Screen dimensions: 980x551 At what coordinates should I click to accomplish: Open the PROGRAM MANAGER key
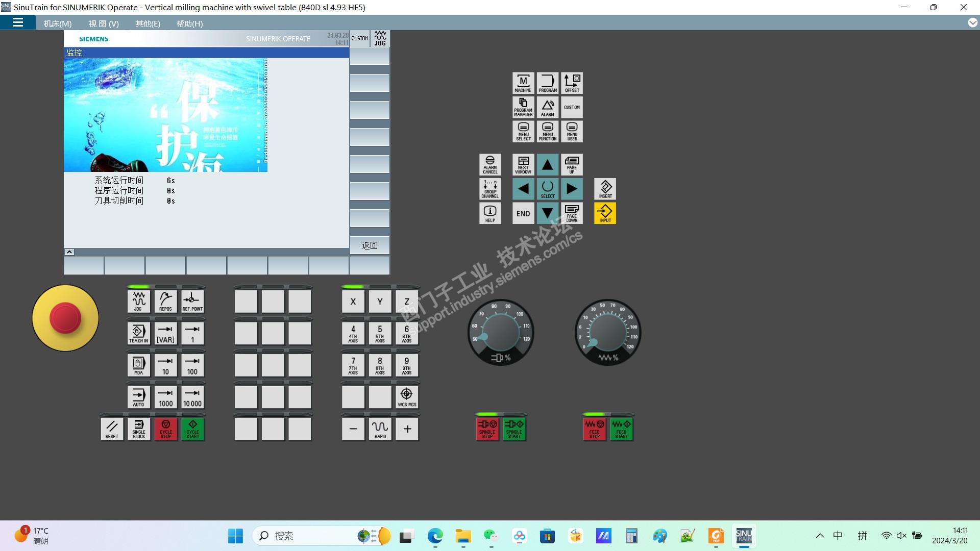(523, 107)
